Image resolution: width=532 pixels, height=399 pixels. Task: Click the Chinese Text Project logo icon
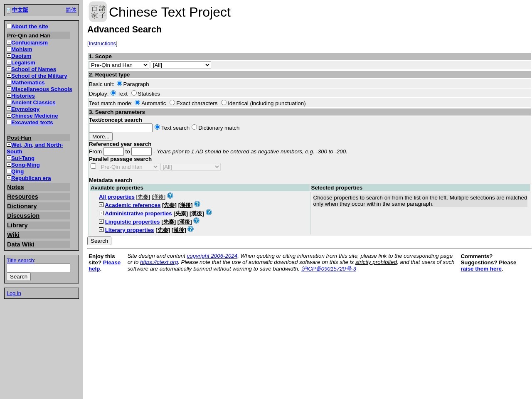tap(98, 12)
